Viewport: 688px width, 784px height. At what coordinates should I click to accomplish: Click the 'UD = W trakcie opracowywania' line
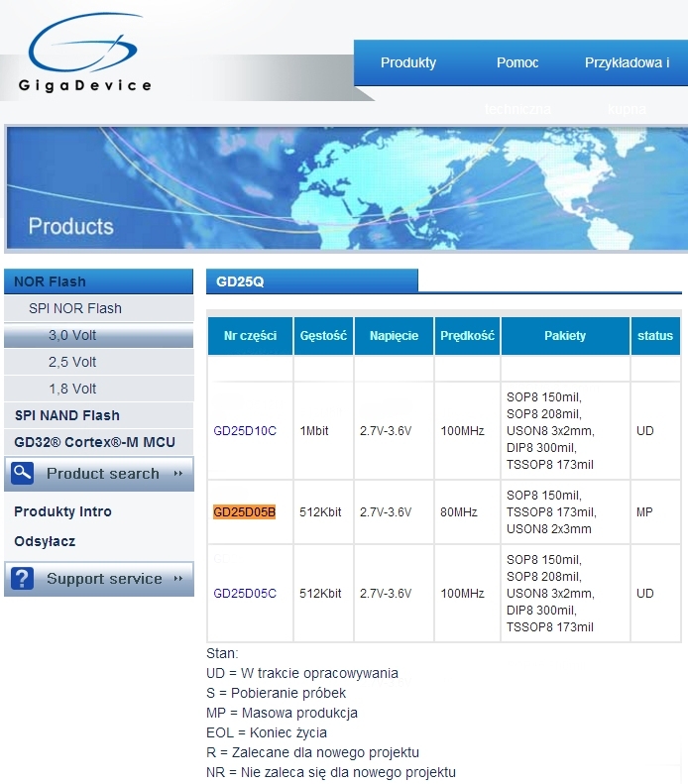[302, 673]
